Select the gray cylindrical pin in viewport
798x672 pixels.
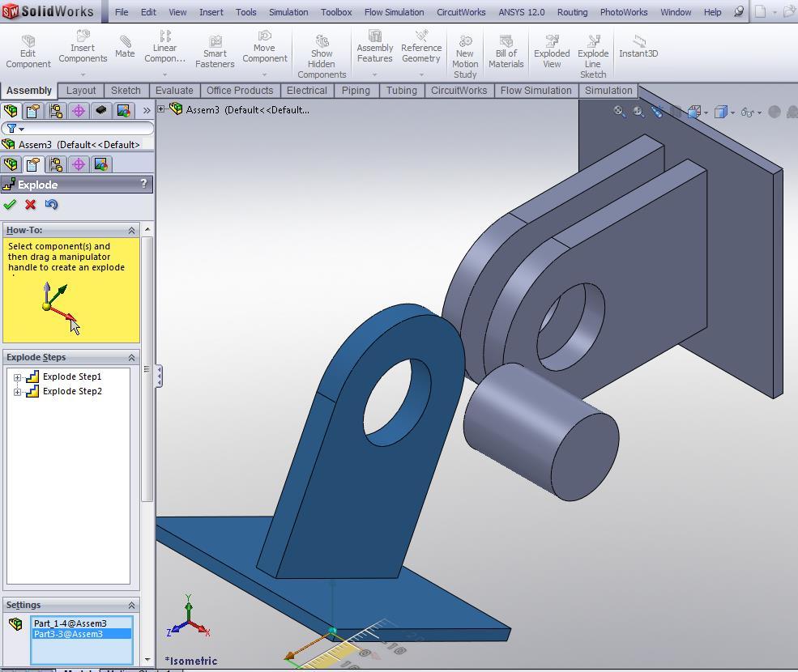tap(541, 432)
